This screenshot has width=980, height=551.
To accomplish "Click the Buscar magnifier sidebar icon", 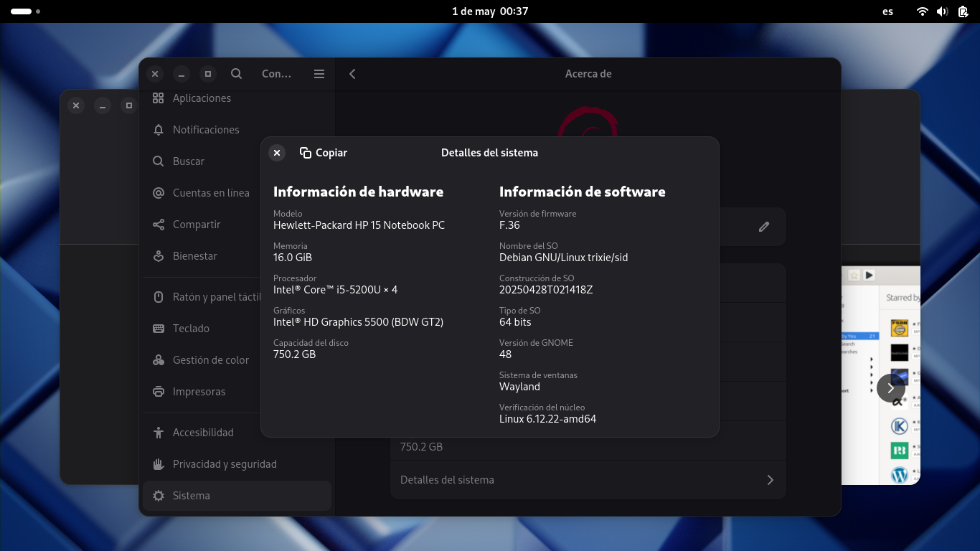I will 159,161.
